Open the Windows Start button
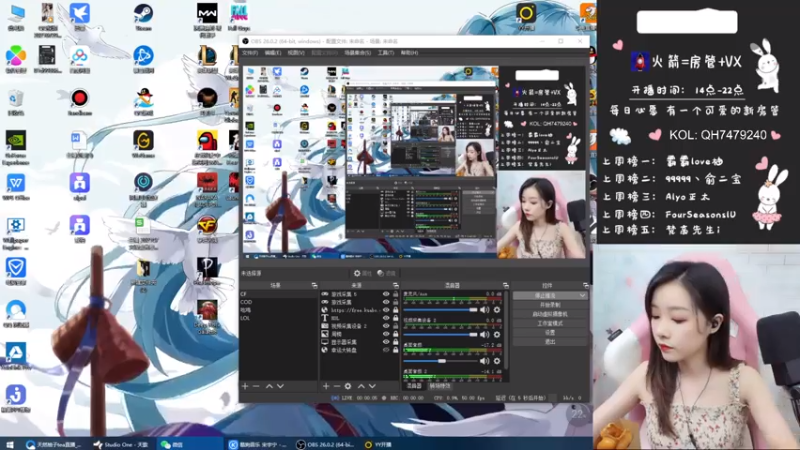 pyautogui.click(x=9, y=444)
